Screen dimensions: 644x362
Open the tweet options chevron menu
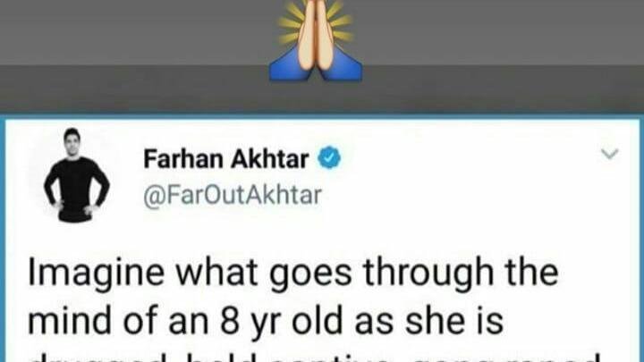coord(609,154)
